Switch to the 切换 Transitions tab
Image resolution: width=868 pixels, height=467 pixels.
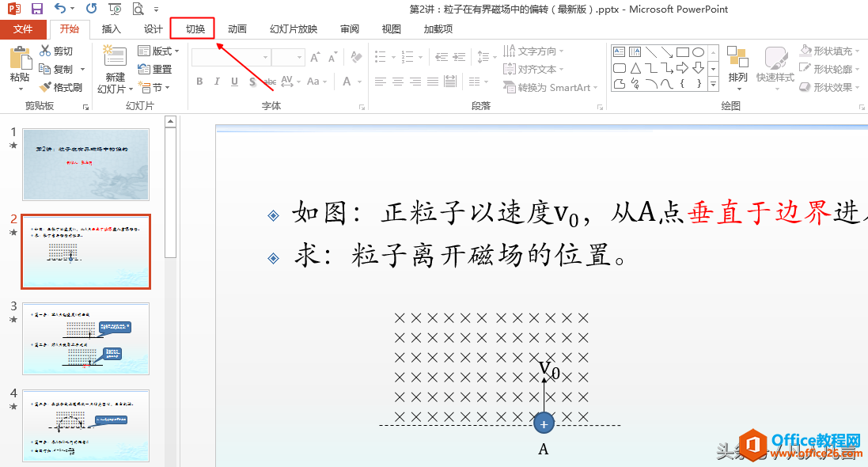195,28
